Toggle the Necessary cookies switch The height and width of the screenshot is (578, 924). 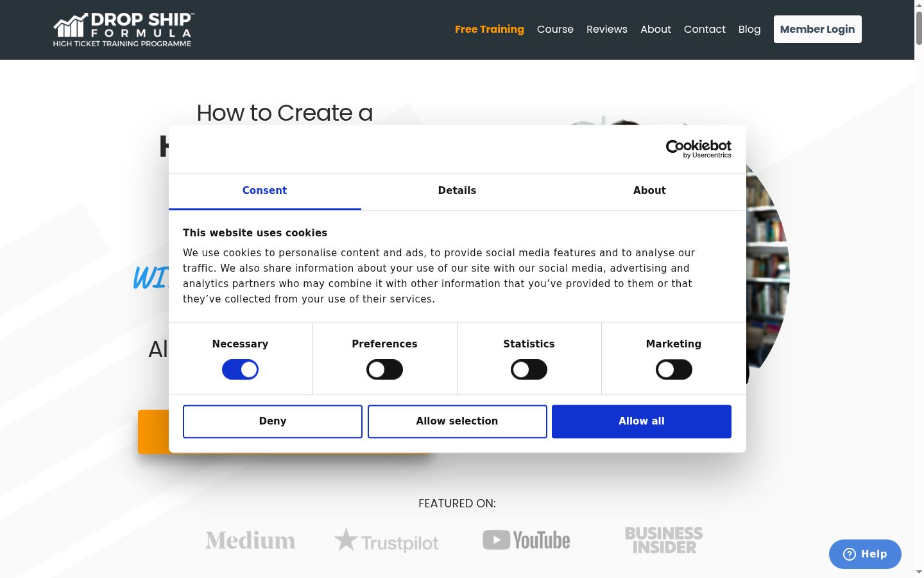click(x=240, y=370)
